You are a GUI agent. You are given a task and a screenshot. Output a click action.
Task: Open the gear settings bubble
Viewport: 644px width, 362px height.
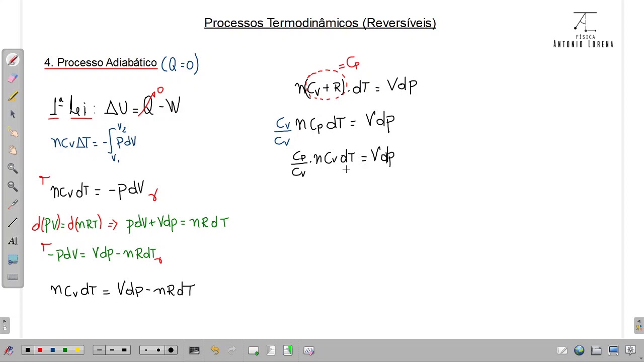[630, 350]
